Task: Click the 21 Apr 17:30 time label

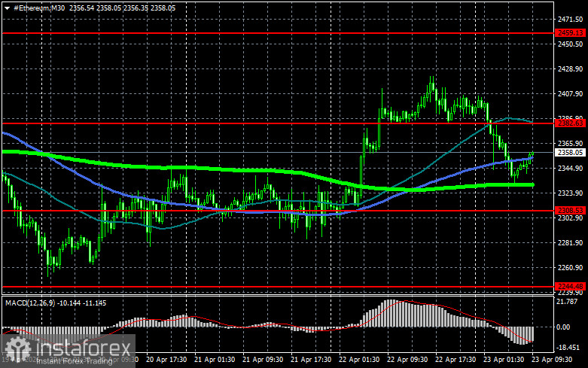Action: [x=311, y=360]
